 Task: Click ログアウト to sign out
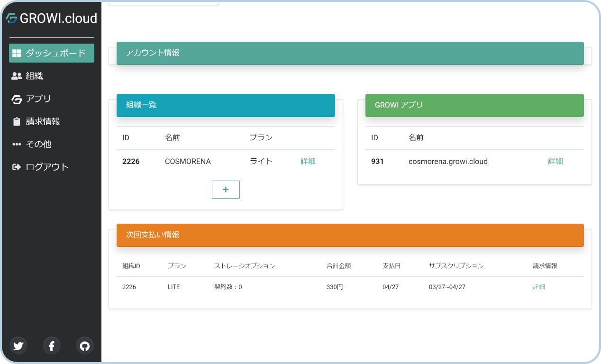(x=52, y=167)
